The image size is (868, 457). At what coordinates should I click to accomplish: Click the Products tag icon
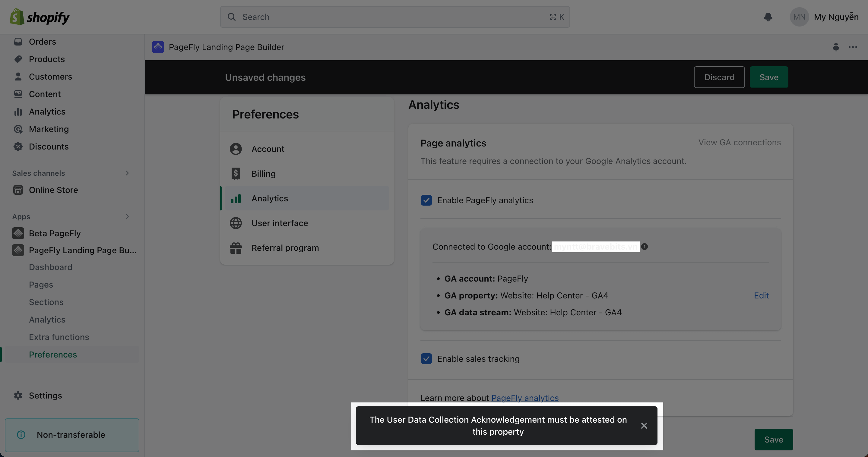point(18,59)
